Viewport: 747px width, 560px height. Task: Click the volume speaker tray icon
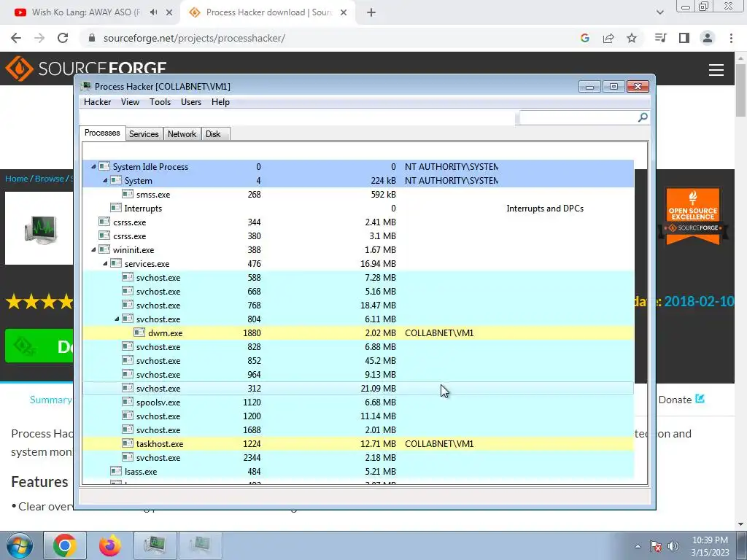(673, 546)
